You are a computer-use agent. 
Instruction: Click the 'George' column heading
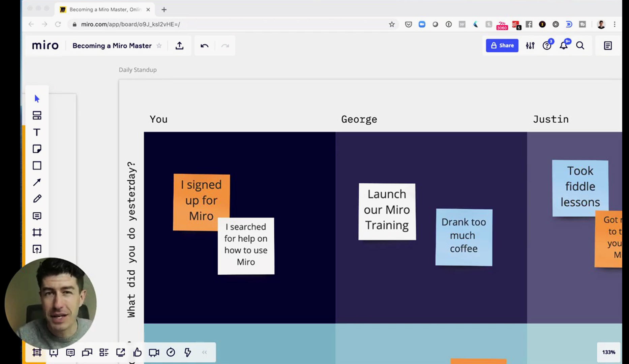click(x=359, y=119)
